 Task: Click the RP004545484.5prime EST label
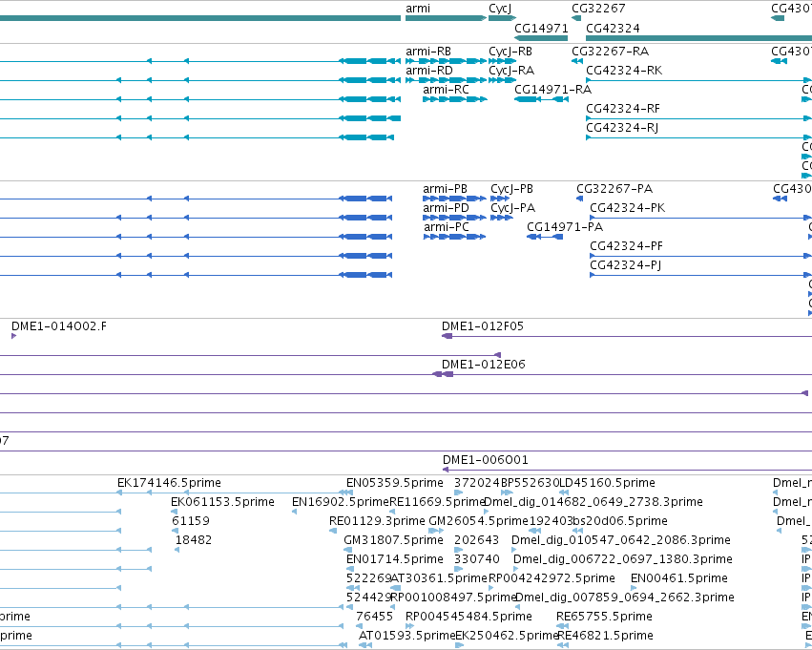click(468, 618)
